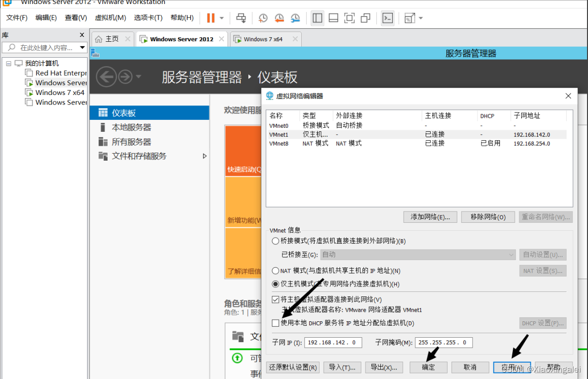Toggle the library sidebar view icon
The width and height of the screenshot is (588, 379).
click(x=317, y=18)
